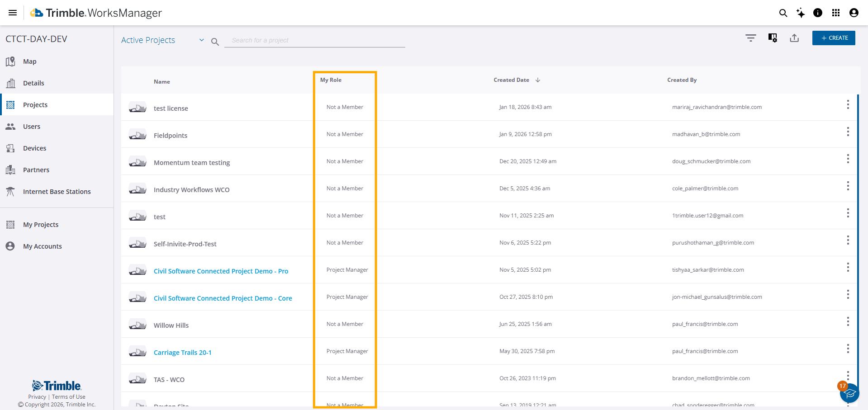
Task: Open options menu for Willow Hills
Action: 848,321
